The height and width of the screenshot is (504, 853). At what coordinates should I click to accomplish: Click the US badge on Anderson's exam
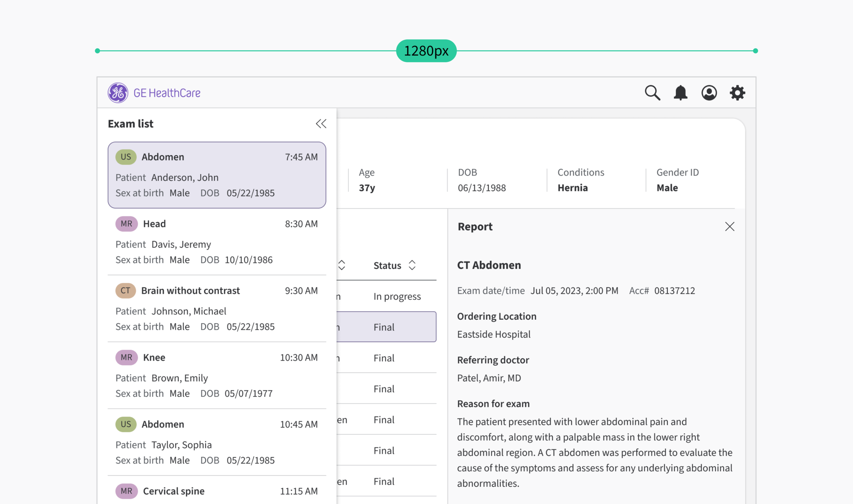tap(126, 157)
